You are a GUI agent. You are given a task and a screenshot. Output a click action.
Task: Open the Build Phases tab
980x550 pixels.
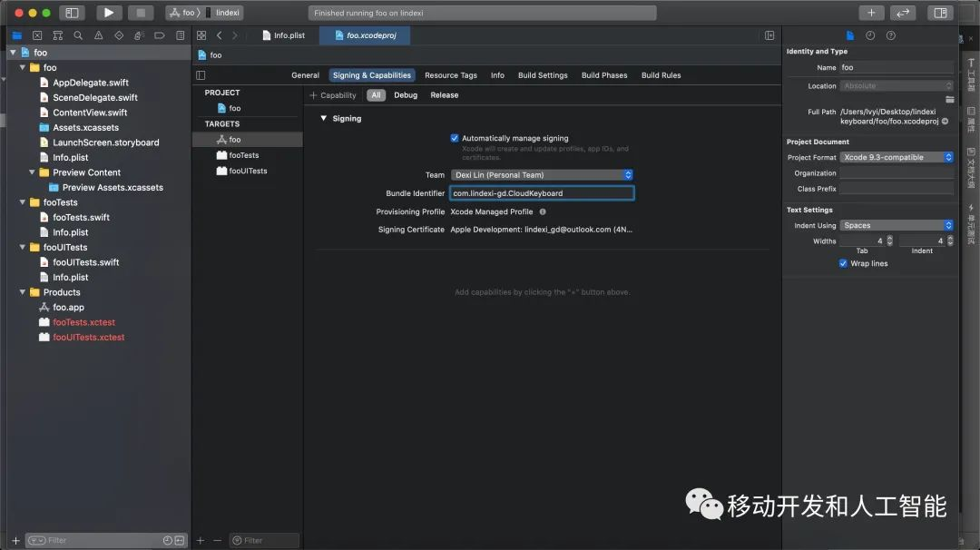pyautogui.click(x=604, y=75)
